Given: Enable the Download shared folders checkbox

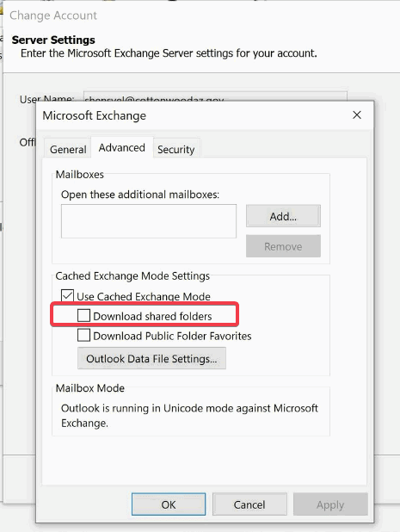Looking at the screenshot, I should pos(83,316).
